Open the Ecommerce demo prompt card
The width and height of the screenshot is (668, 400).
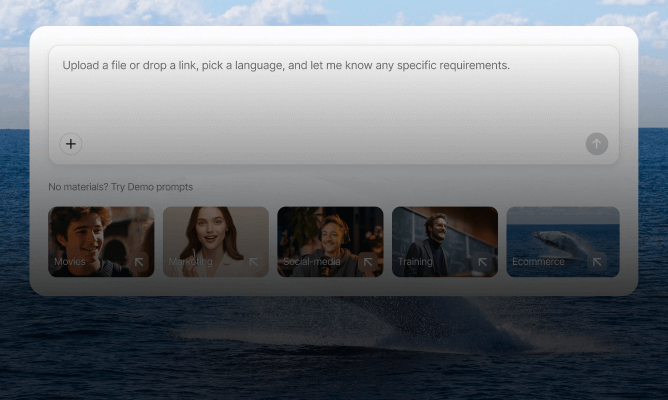click(x=563, y=242)
